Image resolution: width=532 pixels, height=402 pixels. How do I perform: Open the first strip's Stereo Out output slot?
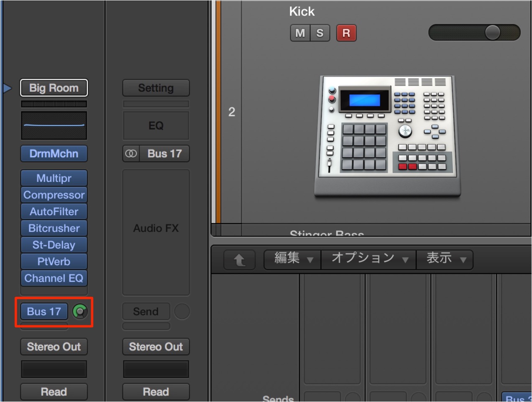coord(54,346)
